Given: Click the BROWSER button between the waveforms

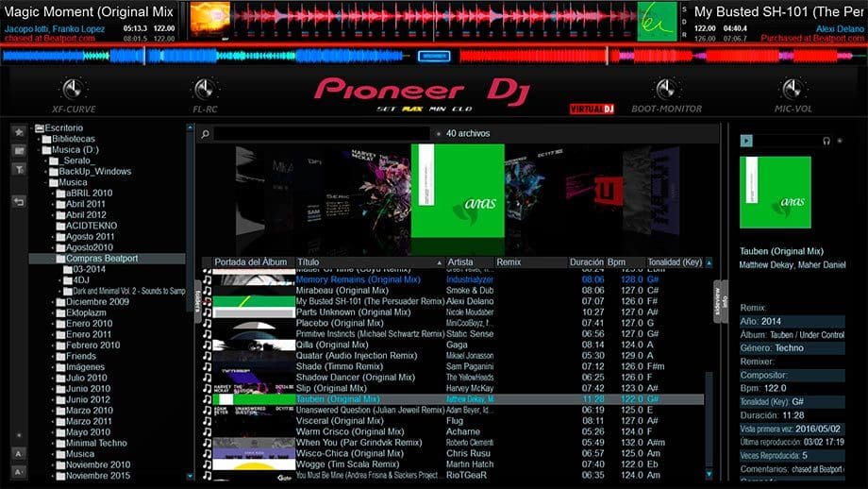Looking at the screenshot, I should coord(434,56).
